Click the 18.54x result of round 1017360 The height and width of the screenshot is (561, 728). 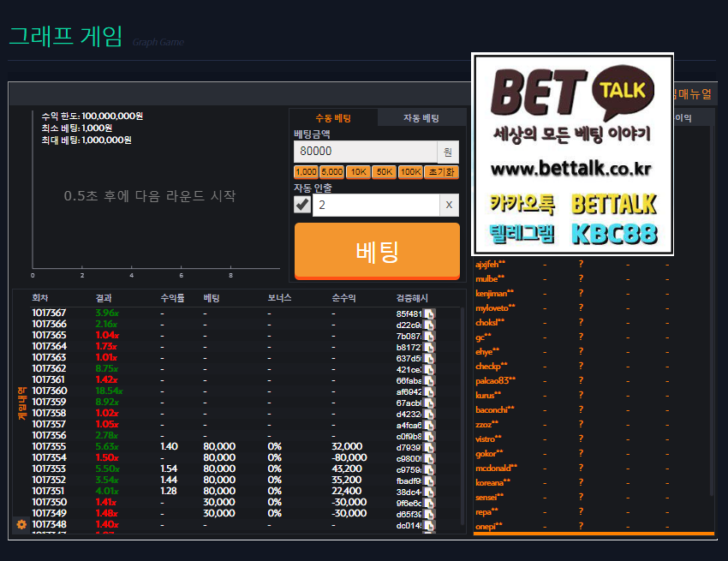pos(109,391)
